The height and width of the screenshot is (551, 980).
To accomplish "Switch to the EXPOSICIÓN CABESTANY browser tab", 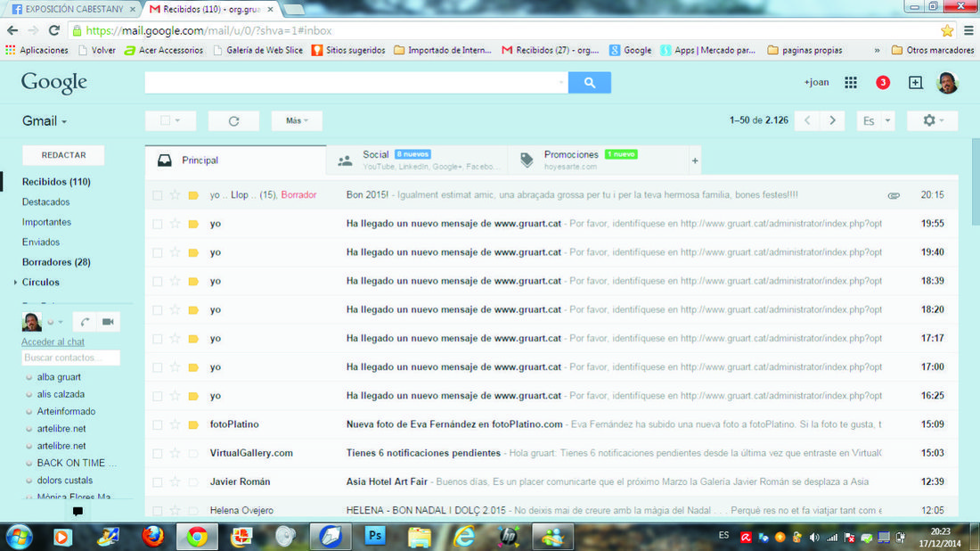I will click(74, 10).
